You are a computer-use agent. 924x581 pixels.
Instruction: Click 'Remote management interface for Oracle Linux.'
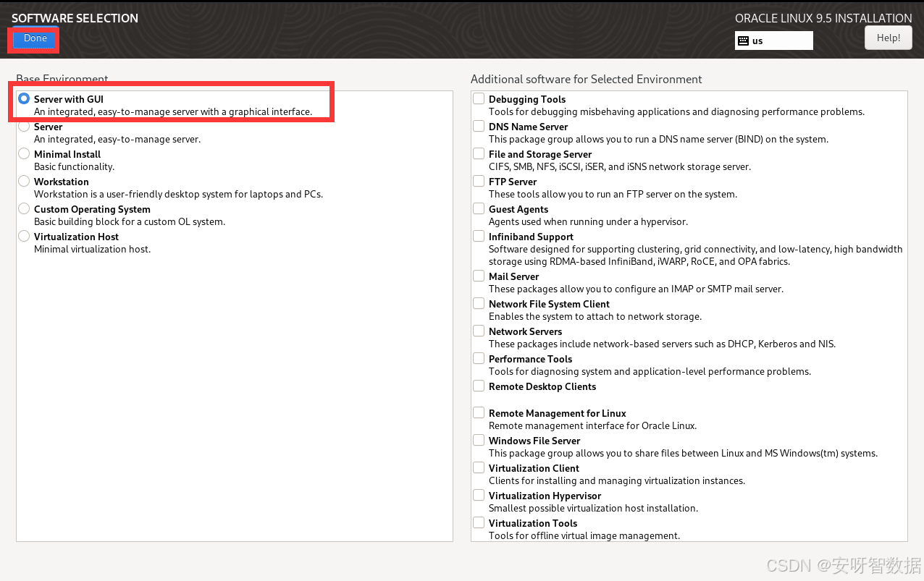pyautogui.click(x=592, y=426)
